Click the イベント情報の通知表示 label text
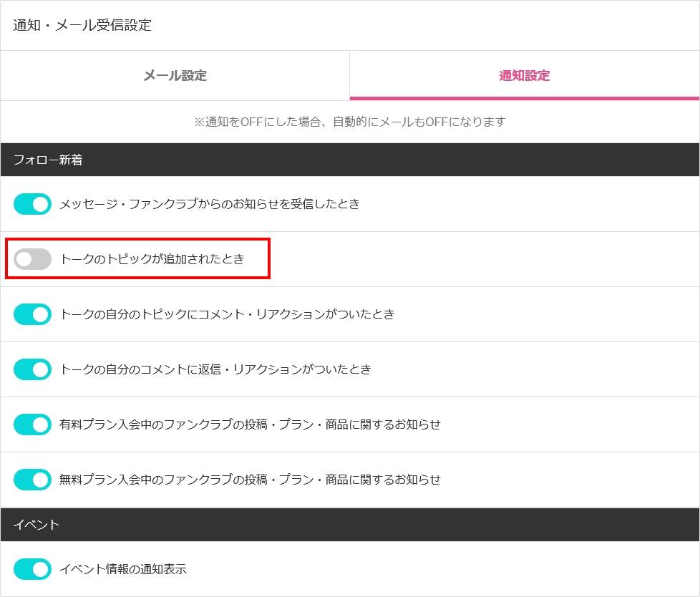Image resolution: width=700 pixels, height=597 pixels. (x=123, y=569)
